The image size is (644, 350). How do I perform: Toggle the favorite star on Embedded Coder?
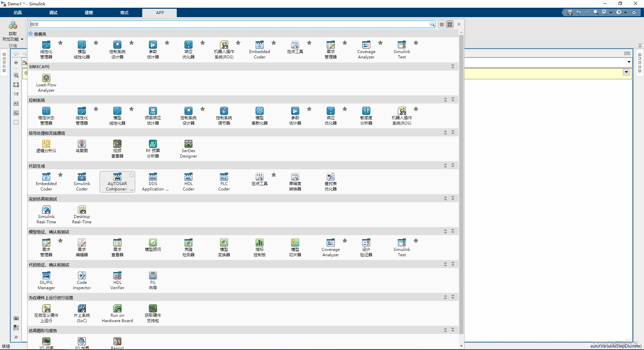click(x=61, y=175)
